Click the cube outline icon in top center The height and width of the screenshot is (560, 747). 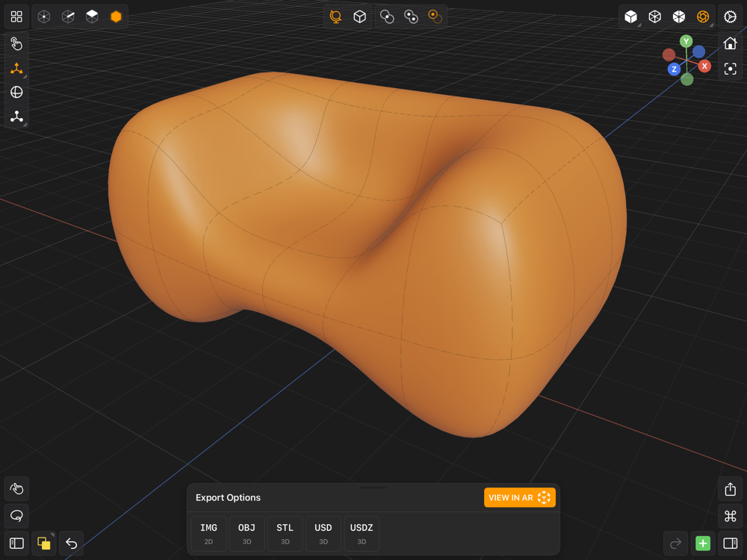tap(360, 16)
